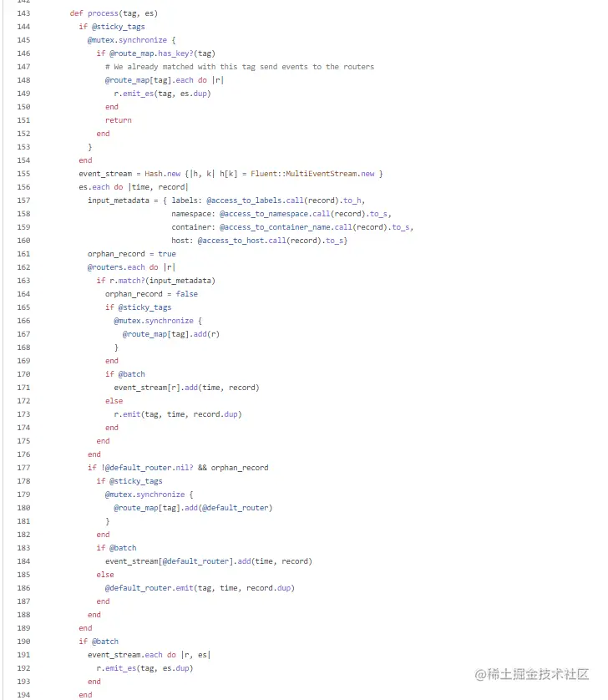
Task: Click 'if @batch' on line 183
Action: pyautogui.click(x=117, y=548)
